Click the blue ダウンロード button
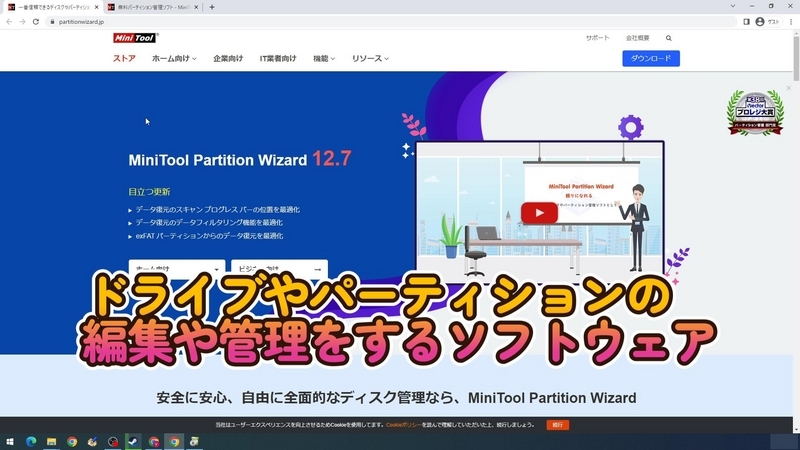 (651, 58)
